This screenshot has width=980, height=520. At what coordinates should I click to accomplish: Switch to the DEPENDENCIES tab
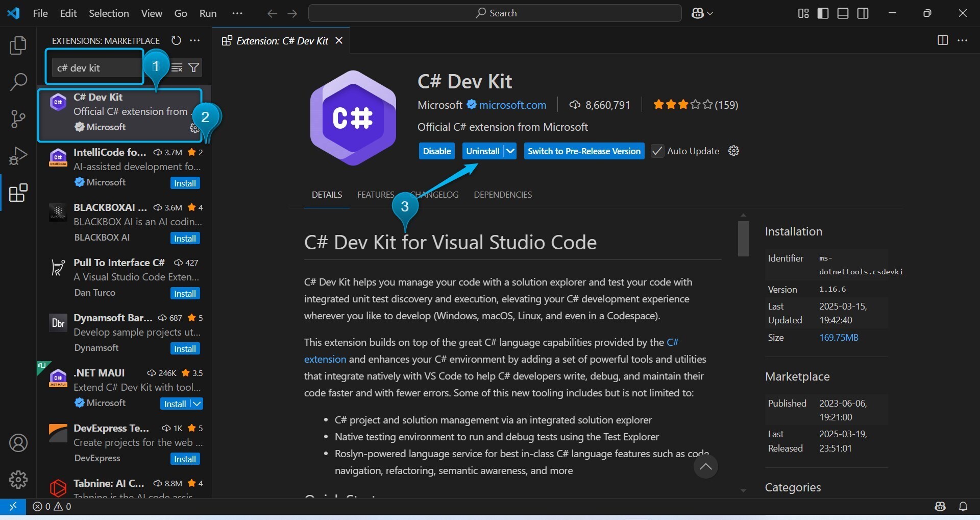tap(503, 195)
